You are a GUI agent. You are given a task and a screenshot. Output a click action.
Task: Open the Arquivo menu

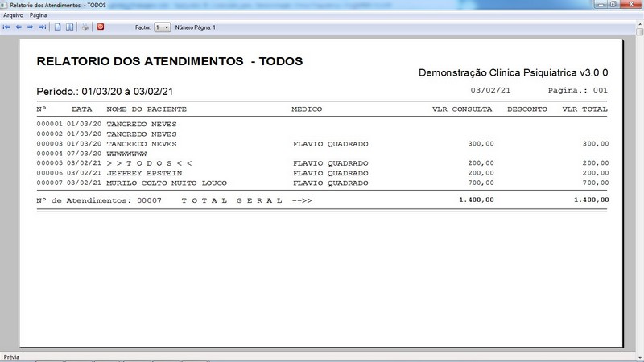click(13, 15)
